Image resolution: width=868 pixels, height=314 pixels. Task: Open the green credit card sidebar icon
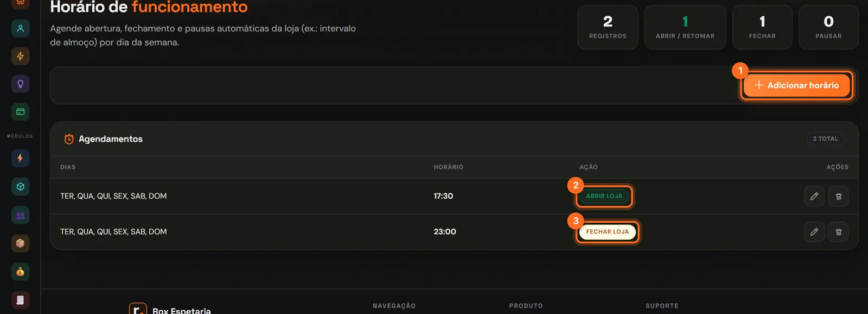click(20, 111)
